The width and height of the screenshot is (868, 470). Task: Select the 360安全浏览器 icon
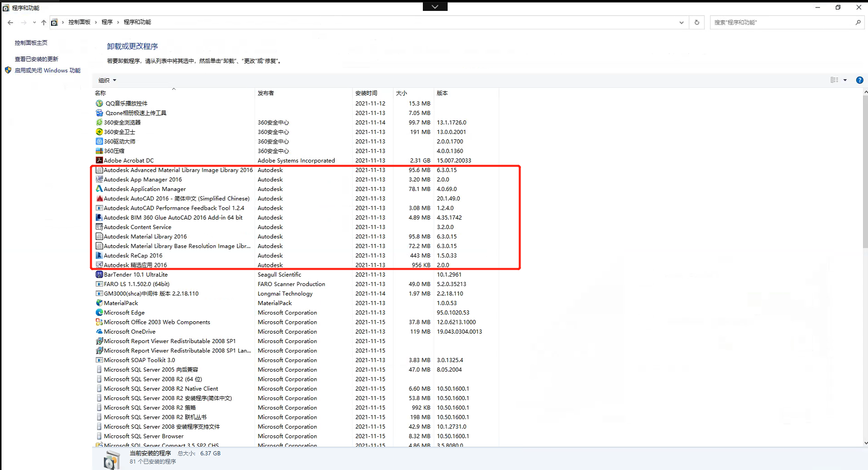pyautogui.click(x=99, y=122)
